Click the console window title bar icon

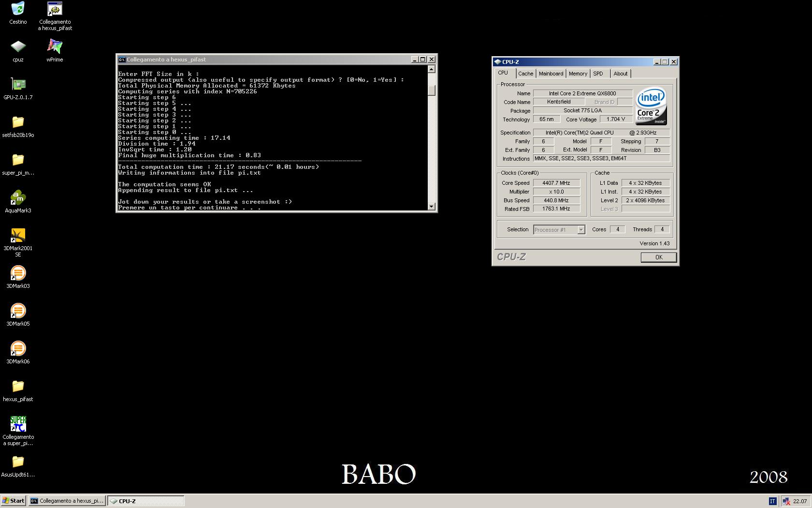(x=122, y=60)
